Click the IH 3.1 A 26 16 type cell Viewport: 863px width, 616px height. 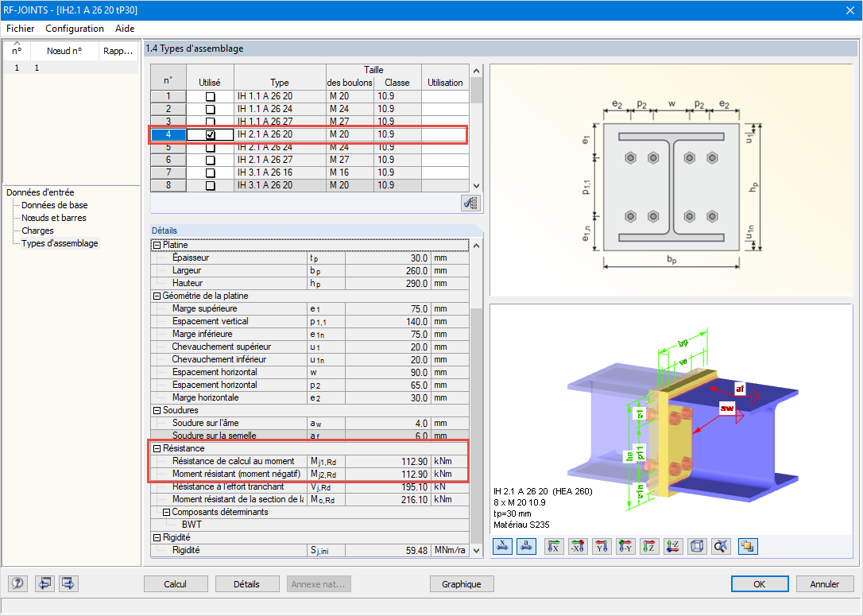click(x=281, y=172)
